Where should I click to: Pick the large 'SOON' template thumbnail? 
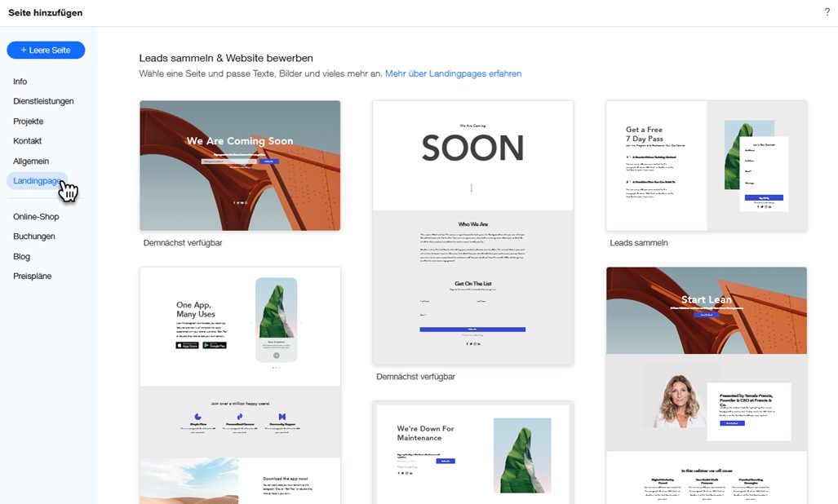tap(472, 232)
